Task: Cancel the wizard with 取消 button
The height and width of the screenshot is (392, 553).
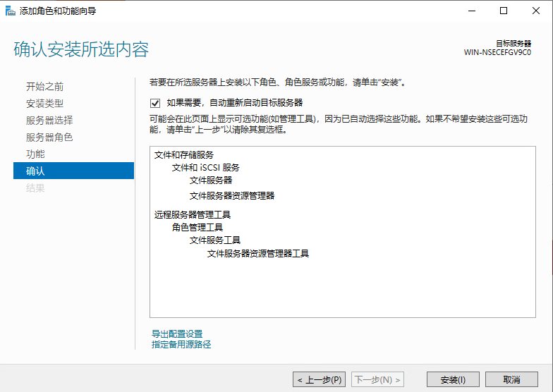Action: (511, 379)
